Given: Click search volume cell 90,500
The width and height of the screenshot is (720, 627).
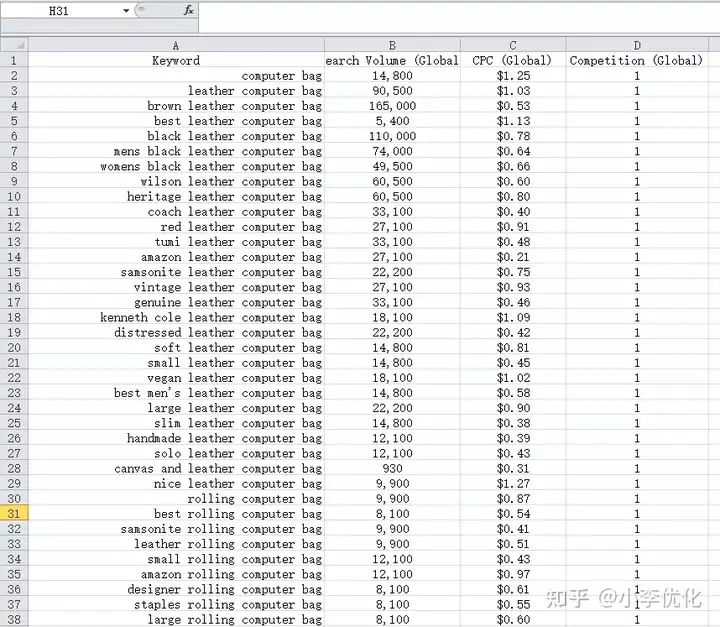Looking at the screenshot, I should tap(392, 90).
